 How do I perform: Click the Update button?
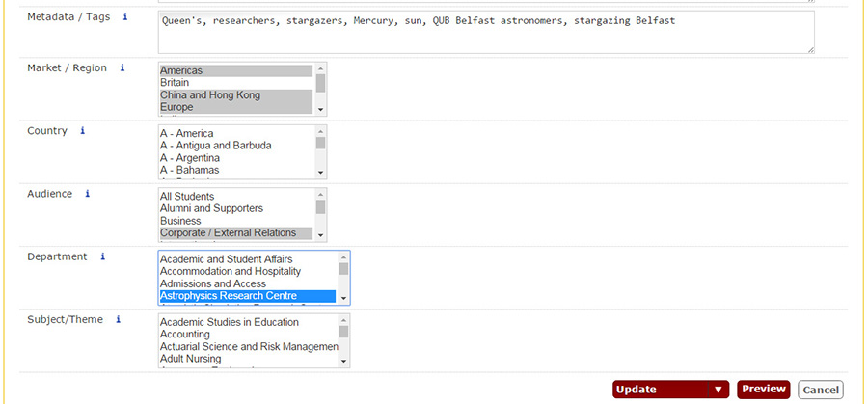pos(660,390)
